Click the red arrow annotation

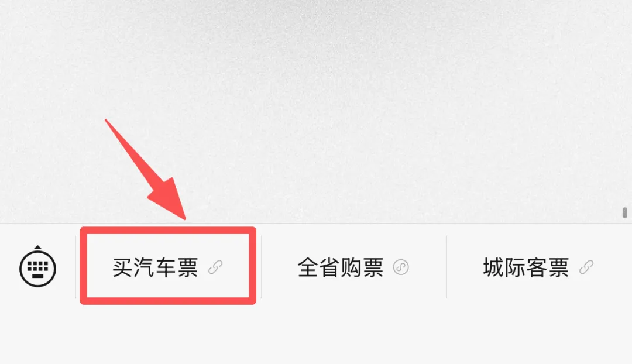pyautogui.click(x=147, y=170)
